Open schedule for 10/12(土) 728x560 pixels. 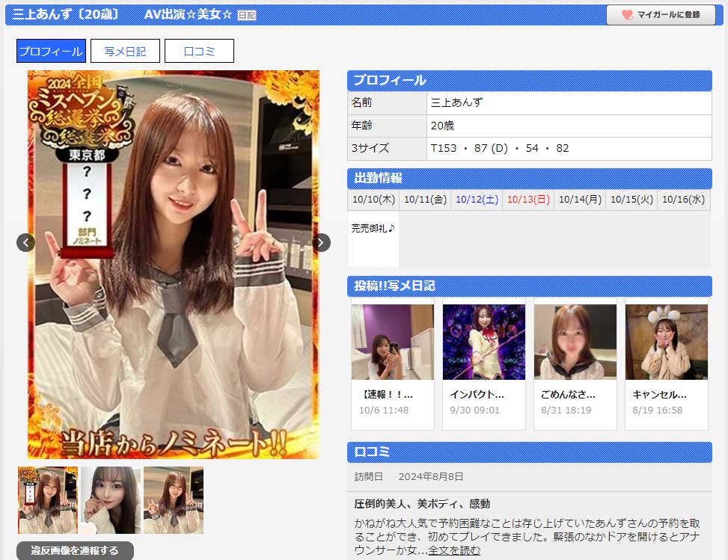coord(477,200)
